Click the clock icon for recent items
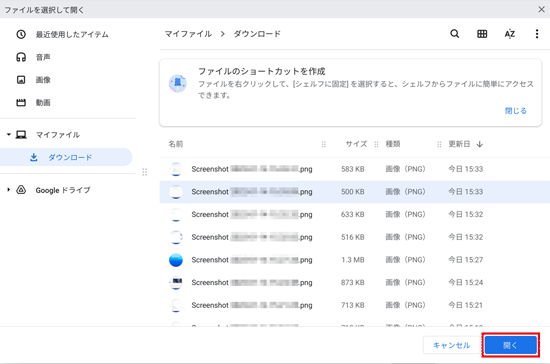550x364 pixels. click(x=21, y=34)
